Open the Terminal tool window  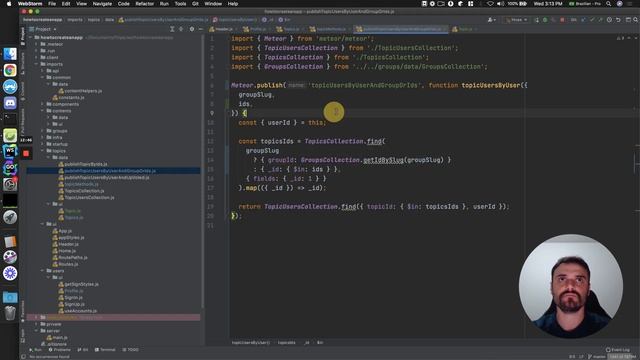(105, 350)
